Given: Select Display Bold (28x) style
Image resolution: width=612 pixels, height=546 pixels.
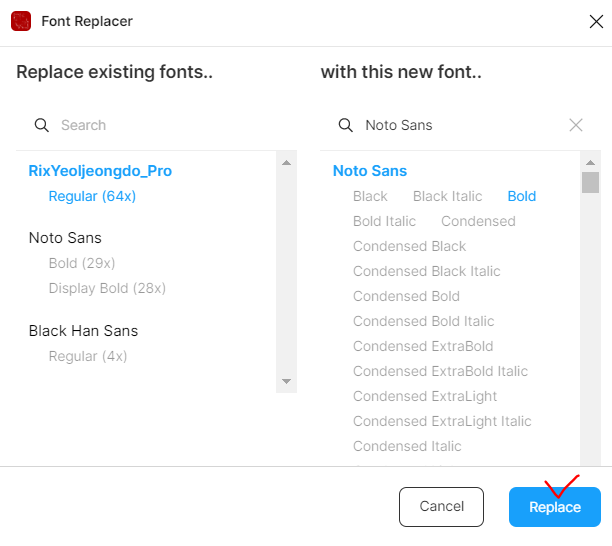Looking at the screenshot, I should tap(107, 288).
